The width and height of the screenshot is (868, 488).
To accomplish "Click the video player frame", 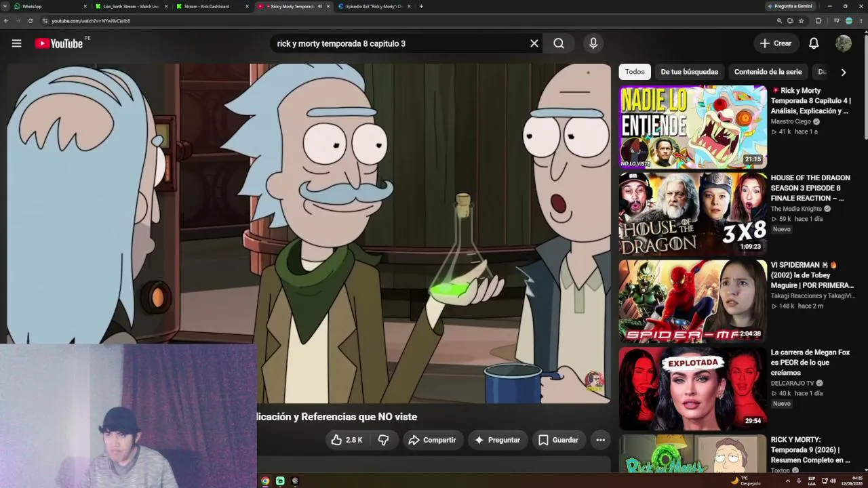I will (309, 233).
